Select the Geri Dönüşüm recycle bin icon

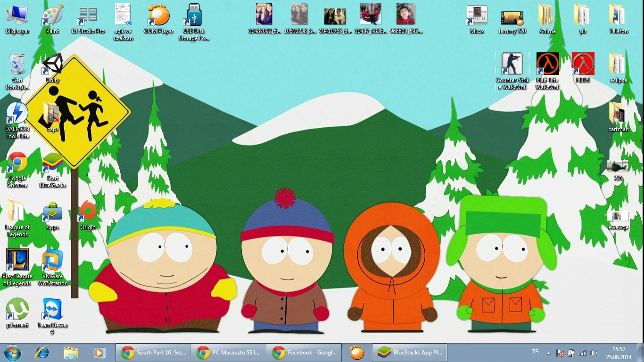(17, 72)
